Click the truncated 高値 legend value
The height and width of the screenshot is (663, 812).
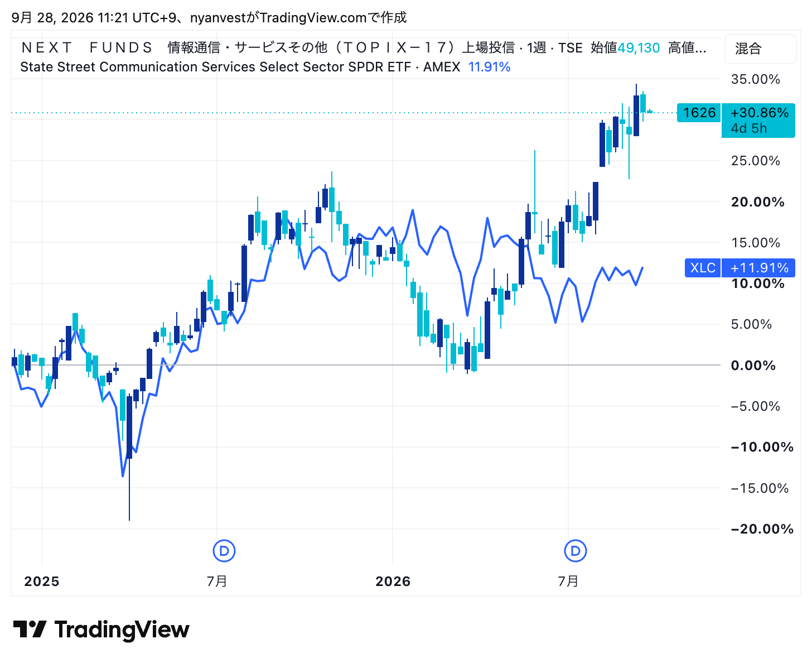pyautogui.click(x=687, y=48)
